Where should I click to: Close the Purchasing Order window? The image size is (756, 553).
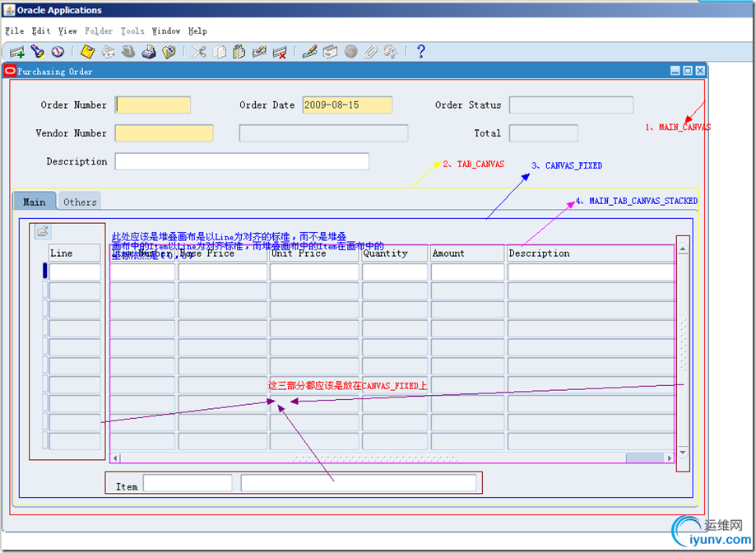pos(700,71)
